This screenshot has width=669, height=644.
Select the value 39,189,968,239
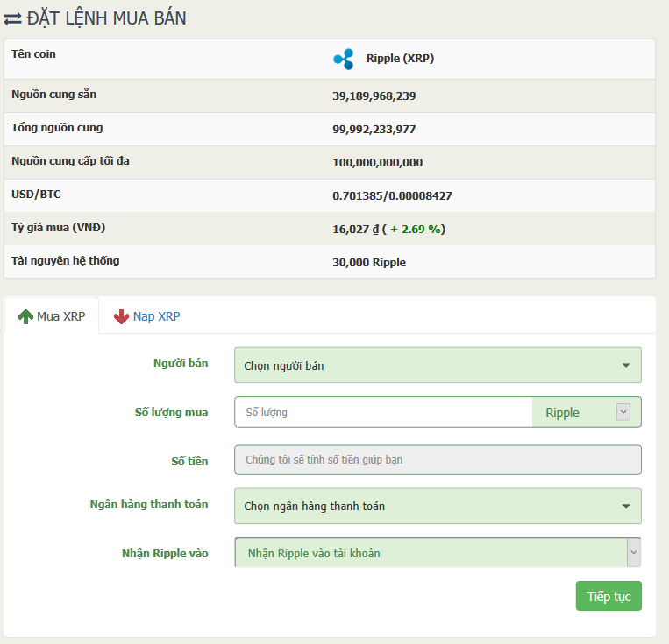(x=374, y=96)
